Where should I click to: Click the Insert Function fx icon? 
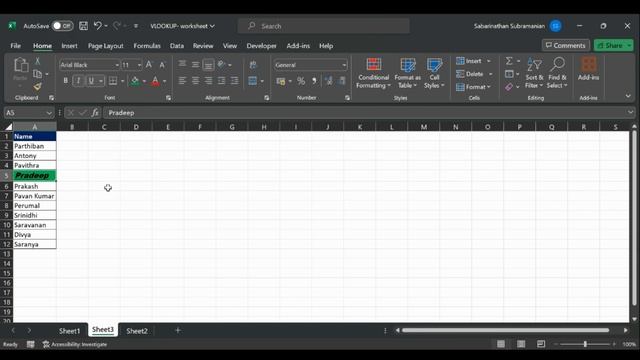click(x=95, y=113)
